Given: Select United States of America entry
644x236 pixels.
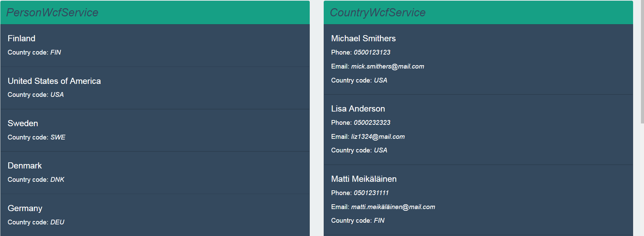Looking at the screenshot, I should pos(155,88).
